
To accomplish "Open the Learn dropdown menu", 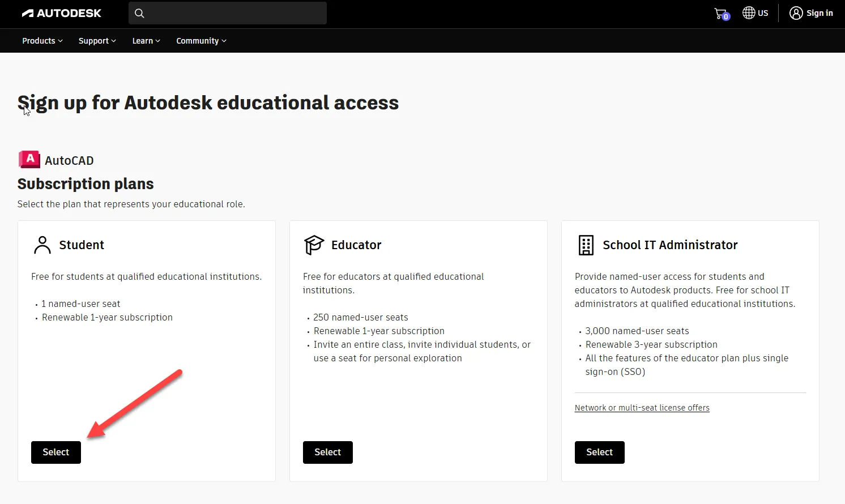I will pyautogui.click(x=146, y=40).
